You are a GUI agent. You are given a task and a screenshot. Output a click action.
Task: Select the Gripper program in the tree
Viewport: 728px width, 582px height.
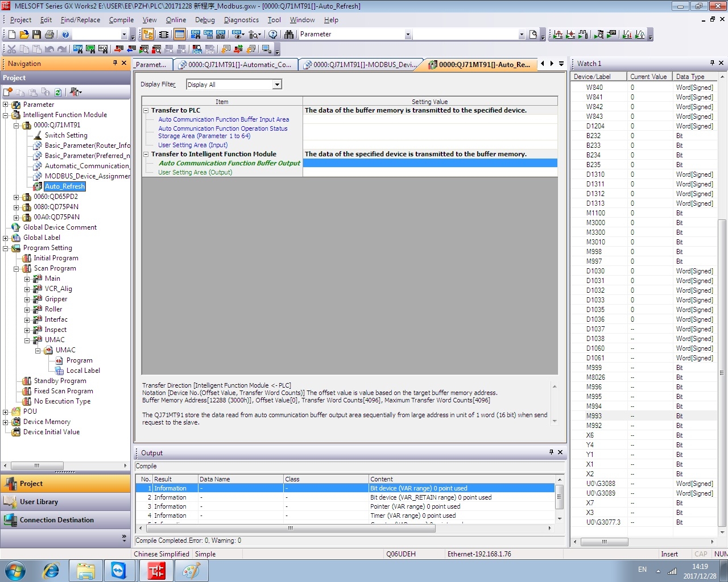click(x=56, y=299)
